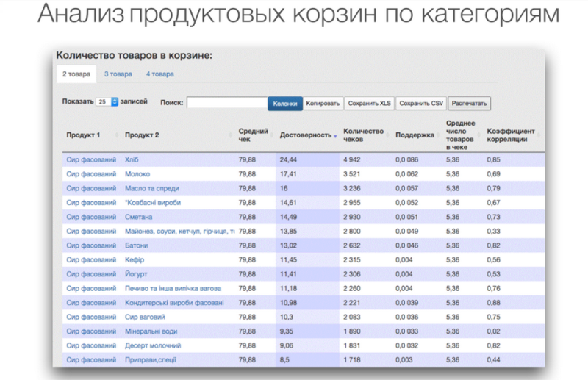Sort table by Продукт 2 column header
The width and height of the screenshot is (588, 380).
pyautogui.click(x=142, y=135)
